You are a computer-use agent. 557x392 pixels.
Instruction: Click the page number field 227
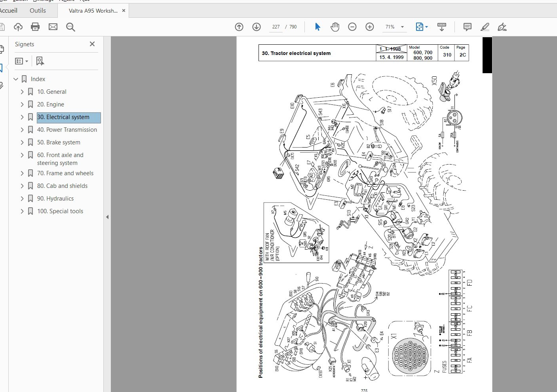pos(276,27)
